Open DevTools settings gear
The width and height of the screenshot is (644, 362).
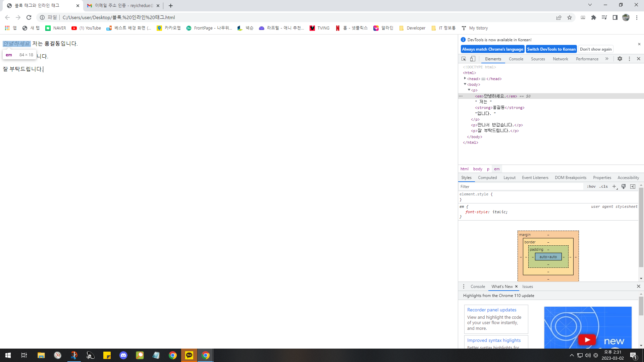pos(620,59)
